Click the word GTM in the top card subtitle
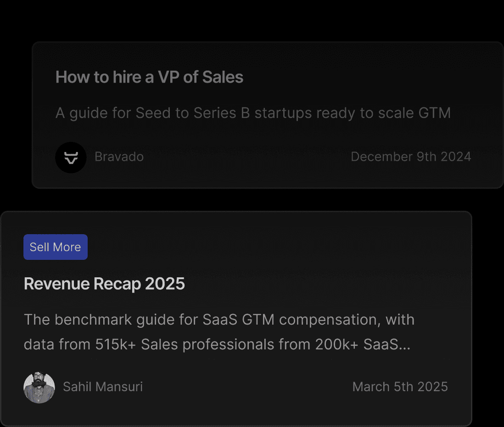The width and height of the screenshot is (504, 427). pyautogui.click(x=434, y=113)
